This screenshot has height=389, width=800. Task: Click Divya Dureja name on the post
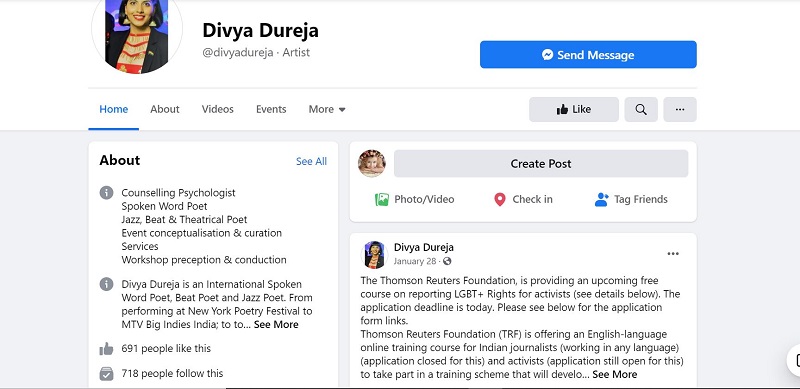423,247
